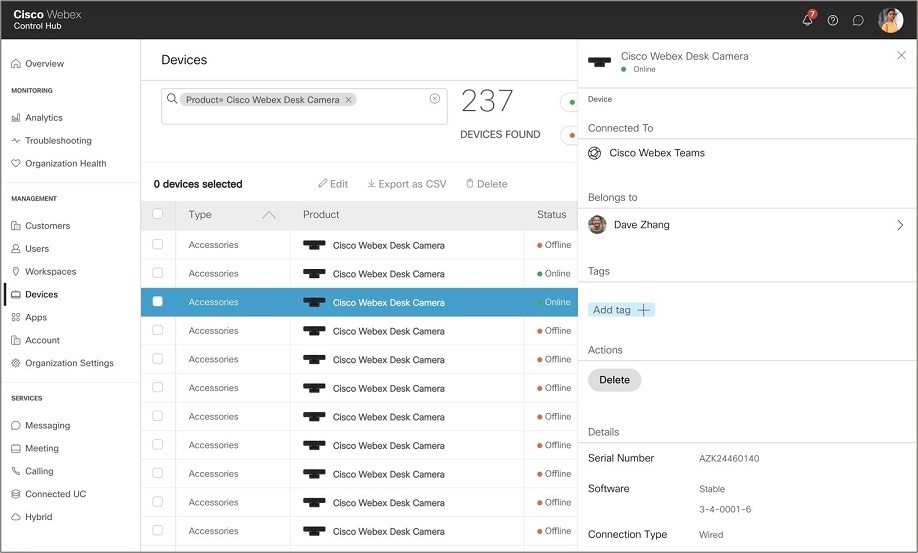The width and height of the screenshot is (918, 553).
Task: Click inside the device search field
Action: (x=304, y=107)
